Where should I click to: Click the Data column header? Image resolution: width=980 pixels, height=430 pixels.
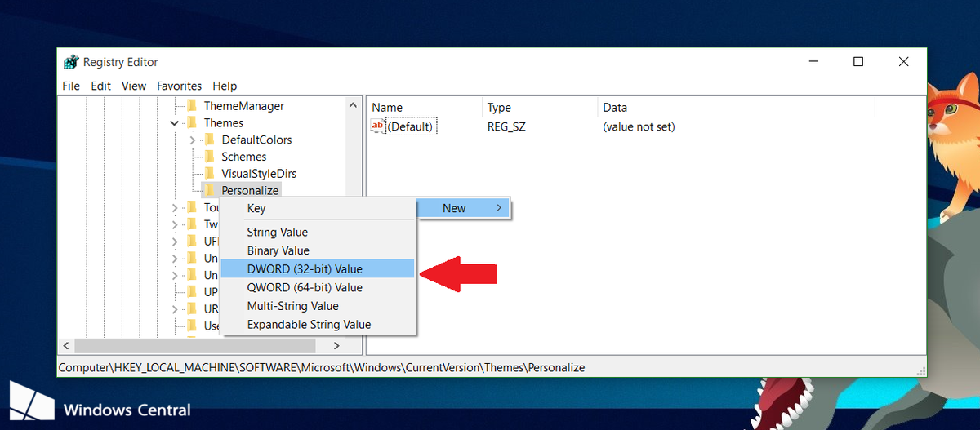click(736, 108)
